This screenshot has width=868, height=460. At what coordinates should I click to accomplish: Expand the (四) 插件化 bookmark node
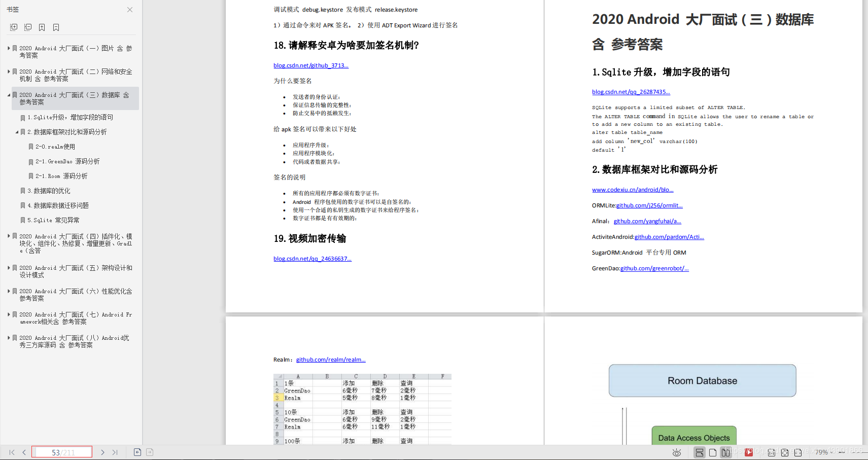tap(9, 236)
